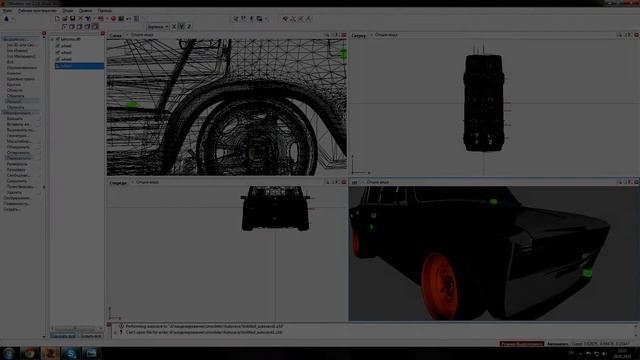Click the highlighted selection-level icon in second toolbar row
640x360 pixels.
click(95, 27)
